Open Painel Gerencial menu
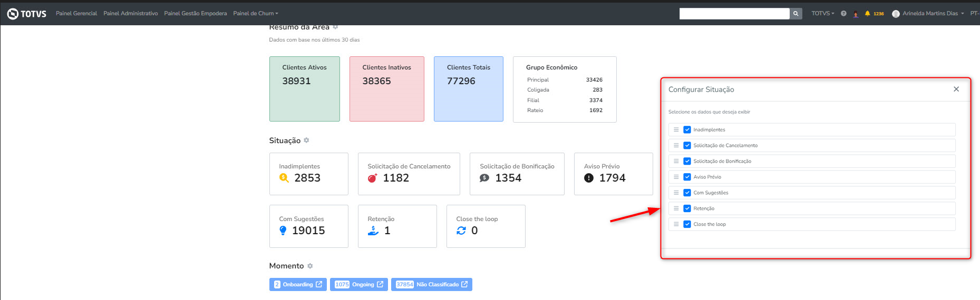The image size is (980, 300). [76, 14]
